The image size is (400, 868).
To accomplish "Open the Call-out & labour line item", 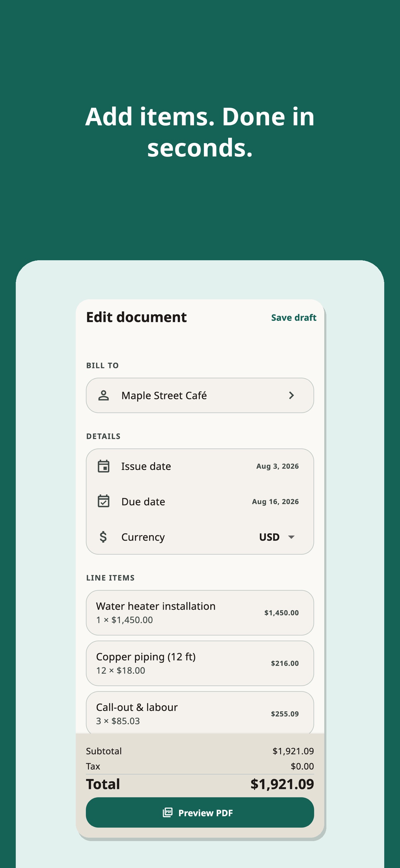I will pos(200,712).
